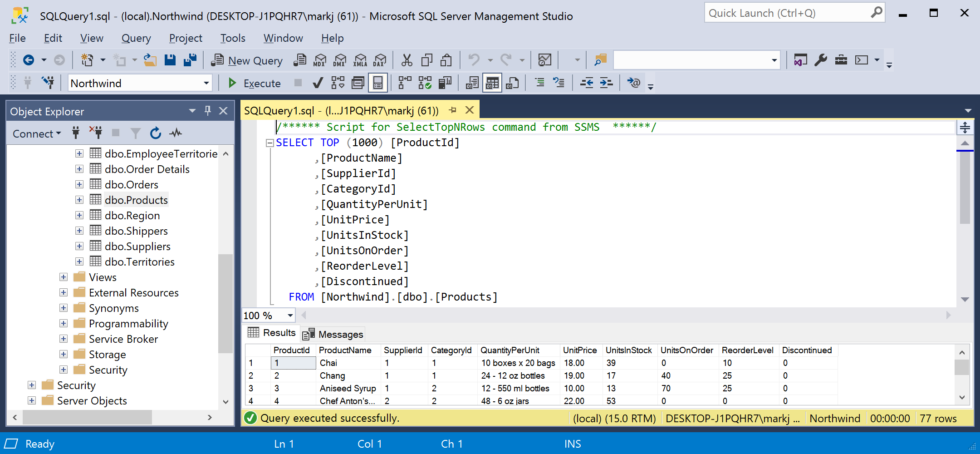
Task: Parse the query with the checkmark icon
Action: pyautogui.click(x=318, y=83)
